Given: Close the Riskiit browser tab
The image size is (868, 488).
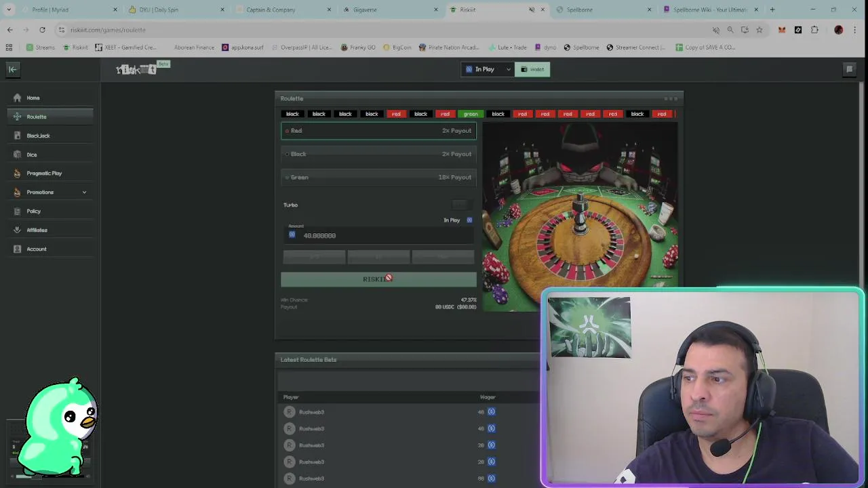Looking at the screenshot, I should point(542,9).
